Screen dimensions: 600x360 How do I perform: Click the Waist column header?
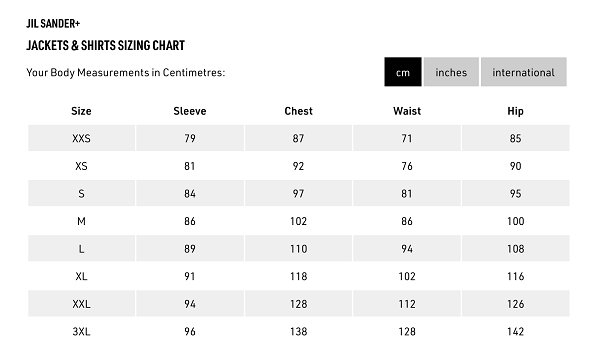click(x=407, y=111)
